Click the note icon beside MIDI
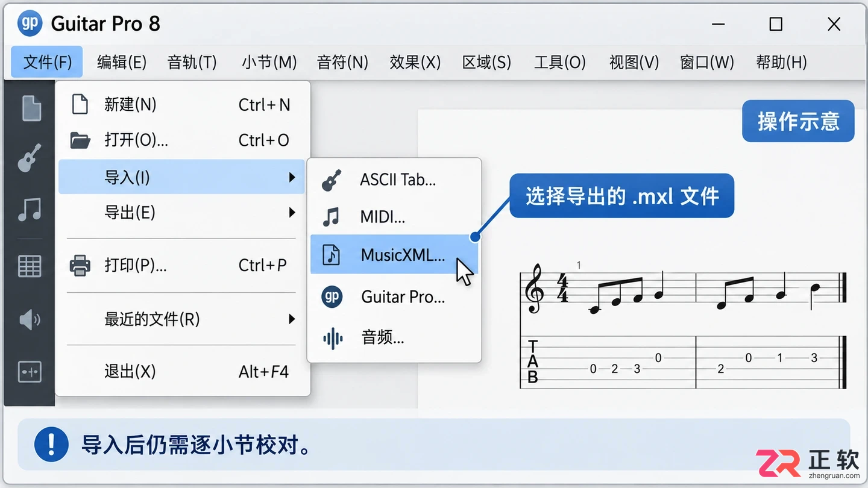The height and width of the screenshot is (488, 868). click(x=331, y=217)
